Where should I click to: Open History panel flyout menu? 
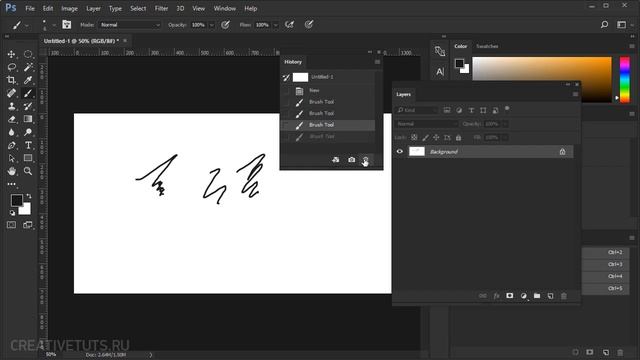377,62
